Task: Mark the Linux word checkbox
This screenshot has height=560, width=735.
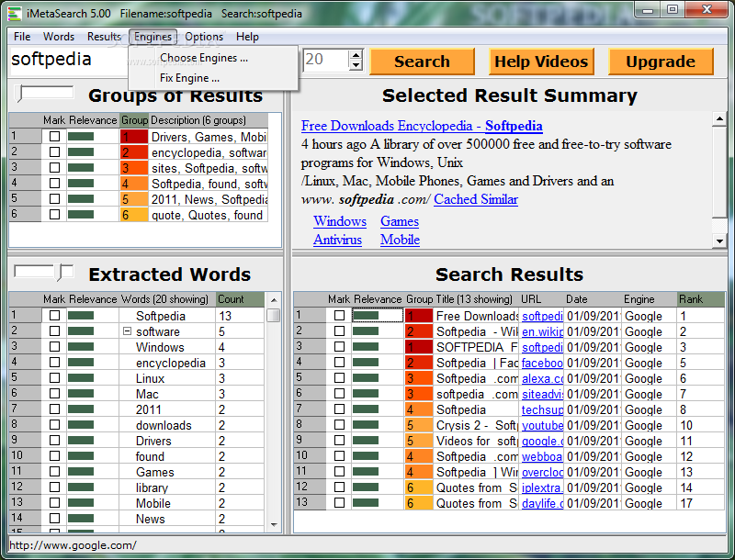Action: (55, 378)
